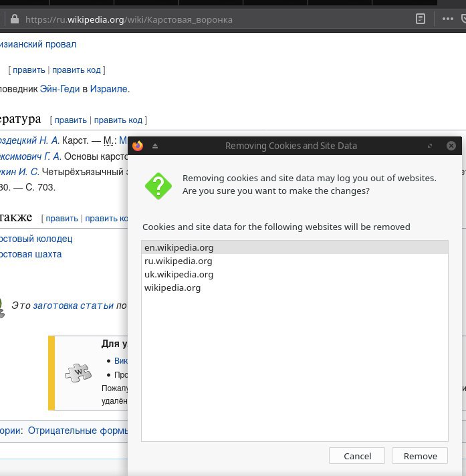Click the author link ending 'Н. А.'
The image size is (466, 476).
(29, 140)
